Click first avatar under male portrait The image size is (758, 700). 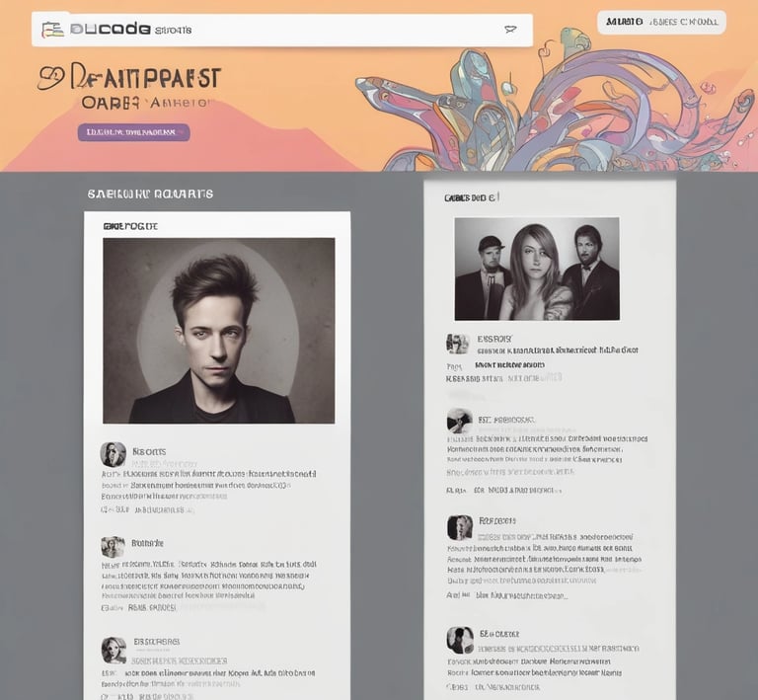click(114, 454)
